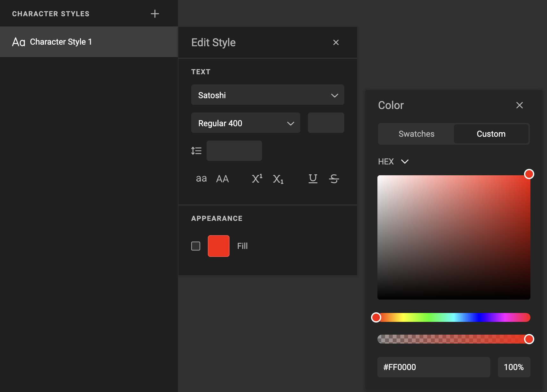Add a new character style
The width and height of the screenshot is (547, 392).
pos(155,13)
